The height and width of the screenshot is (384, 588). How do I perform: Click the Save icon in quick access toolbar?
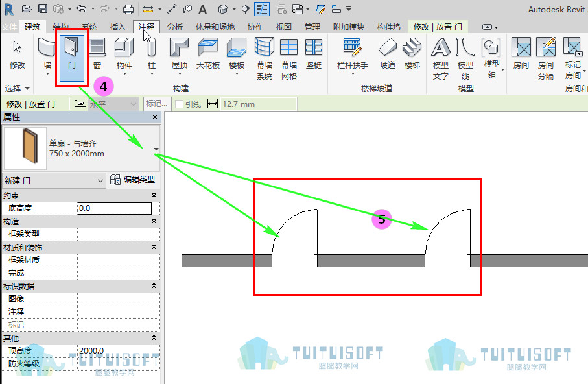pos(43,8)
